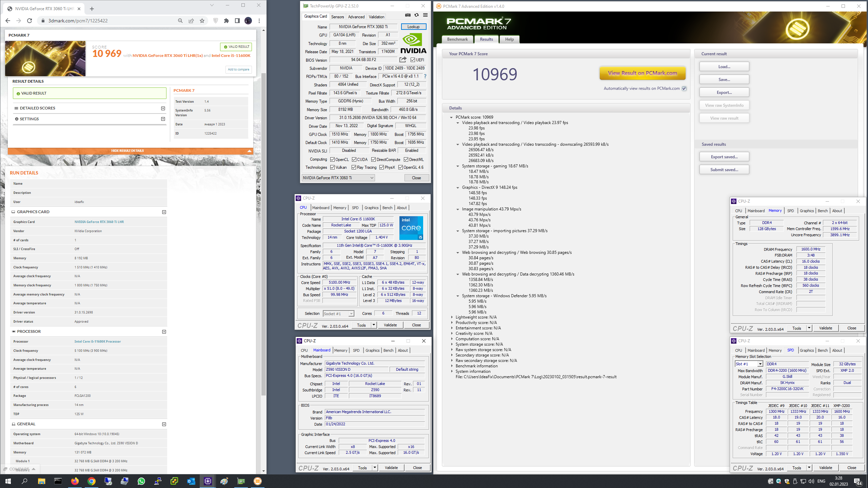This screenshot has height=488, width=868.
Task: Open GPU-Z hamburger menu
Action: [425, 15]
